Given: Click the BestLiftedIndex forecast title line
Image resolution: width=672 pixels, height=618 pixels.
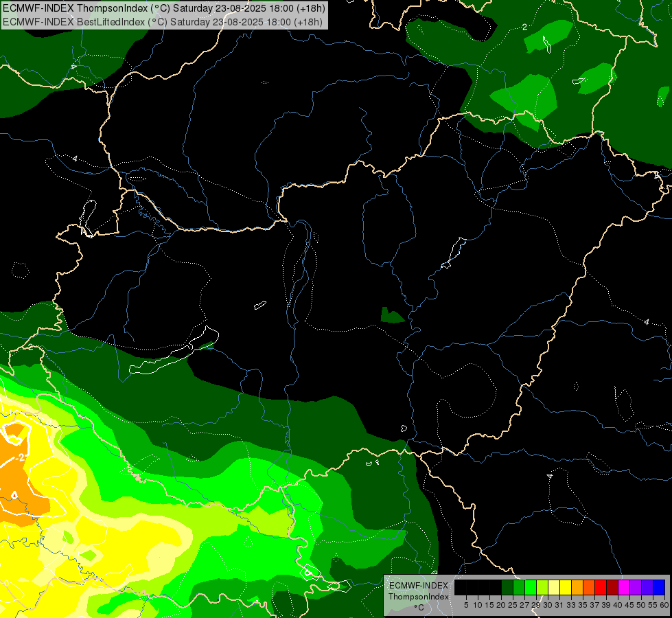Looking at the screenshot, I should tap(163, 21).
